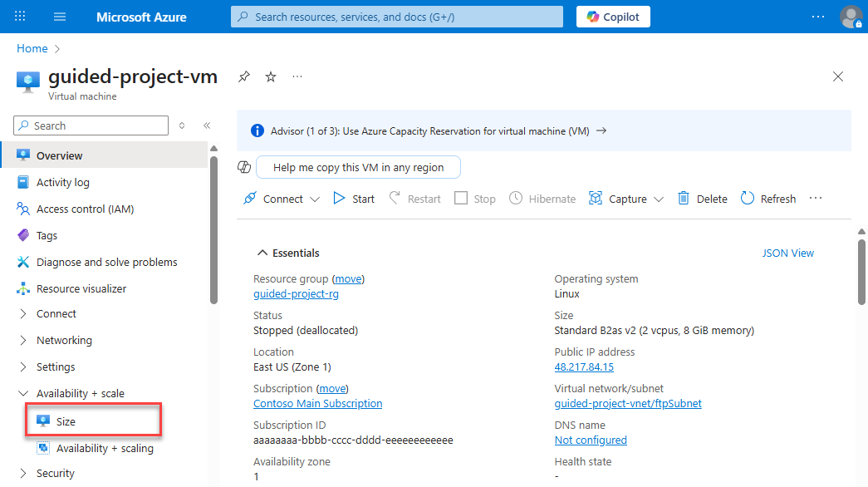Delete the virtual machine
This screenshot has width=868, height=487.
(x=703, y=199)
